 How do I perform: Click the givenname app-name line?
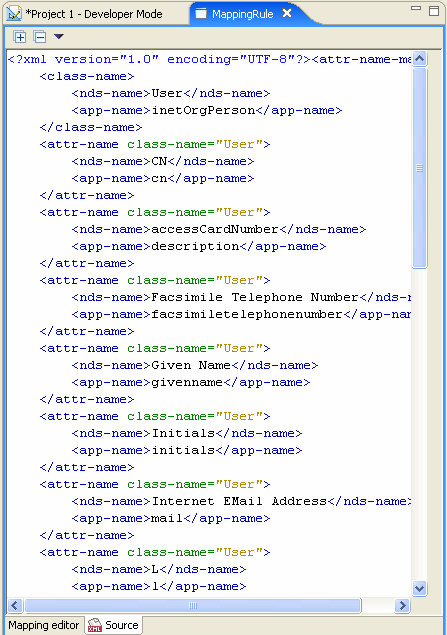click(191, 383)
